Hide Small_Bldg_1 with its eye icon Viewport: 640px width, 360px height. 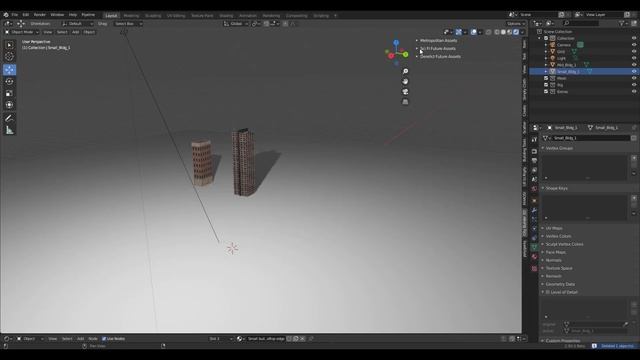tap(634, 71)
